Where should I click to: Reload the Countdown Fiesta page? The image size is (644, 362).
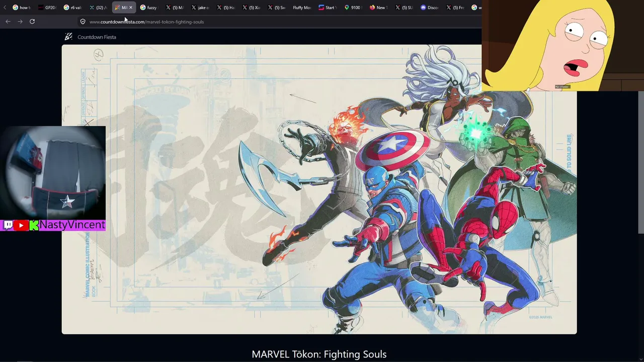point(32,22)
